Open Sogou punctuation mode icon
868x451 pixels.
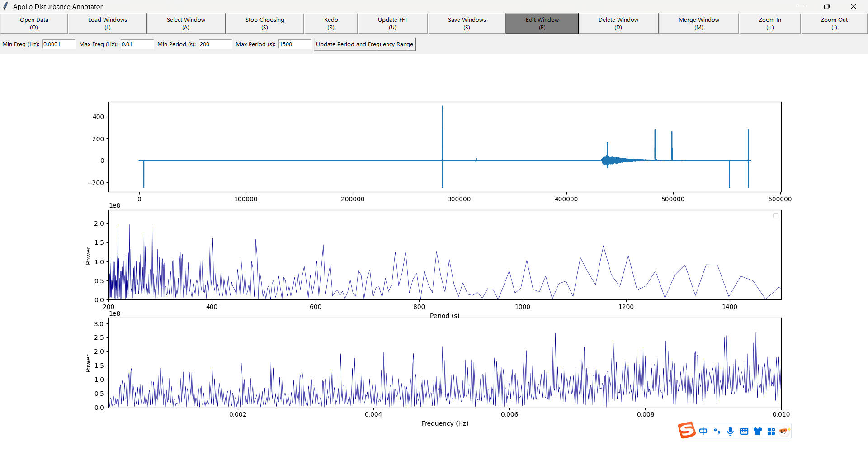[717, 431]
